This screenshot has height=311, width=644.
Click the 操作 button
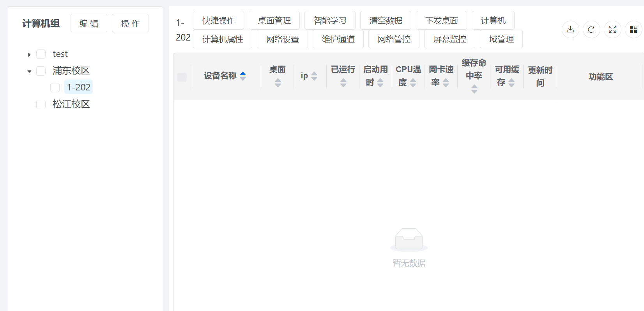(130, 23)
